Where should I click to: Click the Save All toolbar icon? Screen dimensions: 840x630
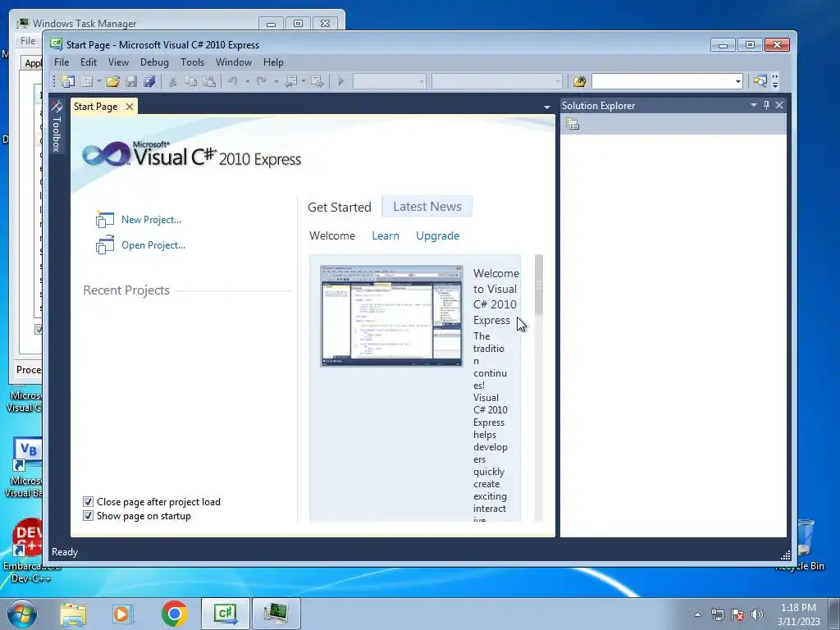tap(149, 81)
